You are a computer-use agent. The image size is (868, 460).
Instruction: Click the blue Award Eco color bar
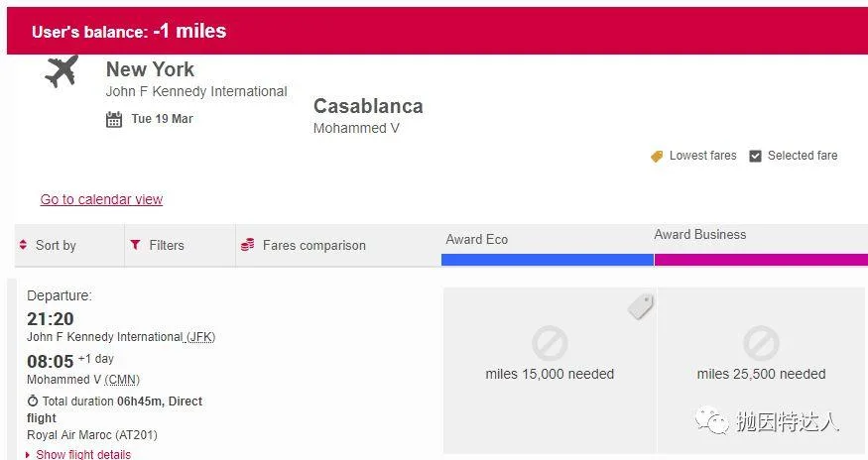pyautogui.click(x=548, y=260)
